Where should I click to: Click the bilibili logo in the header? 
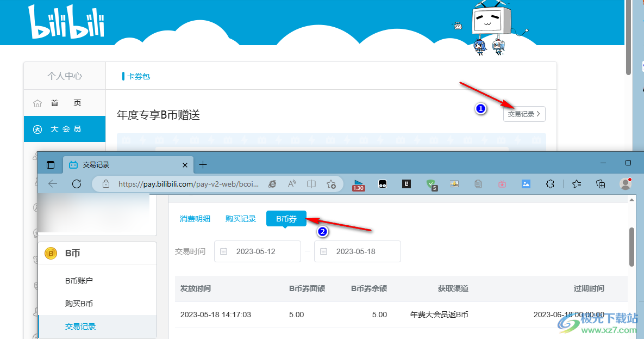tap(66, 22)
